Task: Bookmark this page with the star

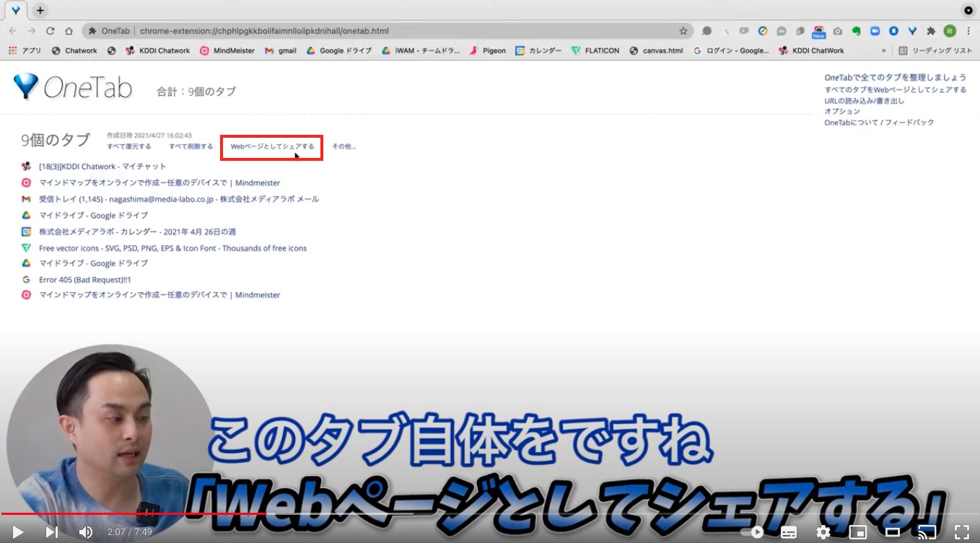Action: [683, 31]
